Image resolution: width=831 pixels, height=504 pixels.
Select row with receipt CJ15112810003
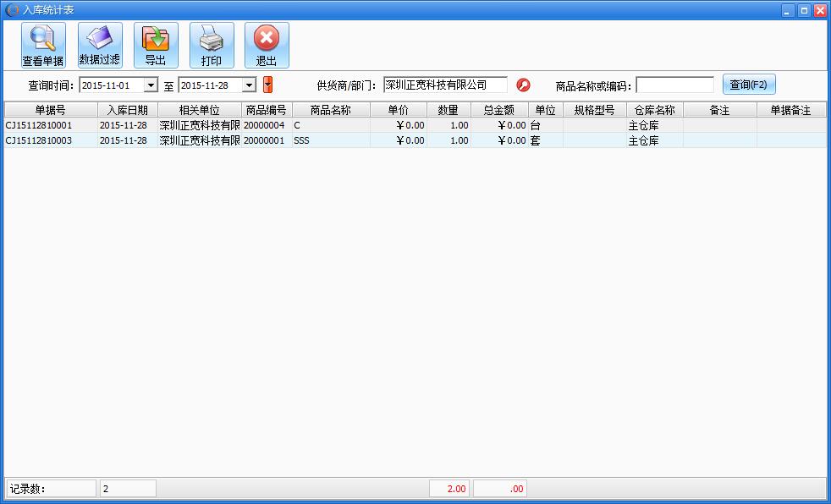pyautogui.click(x=415, y=140)
